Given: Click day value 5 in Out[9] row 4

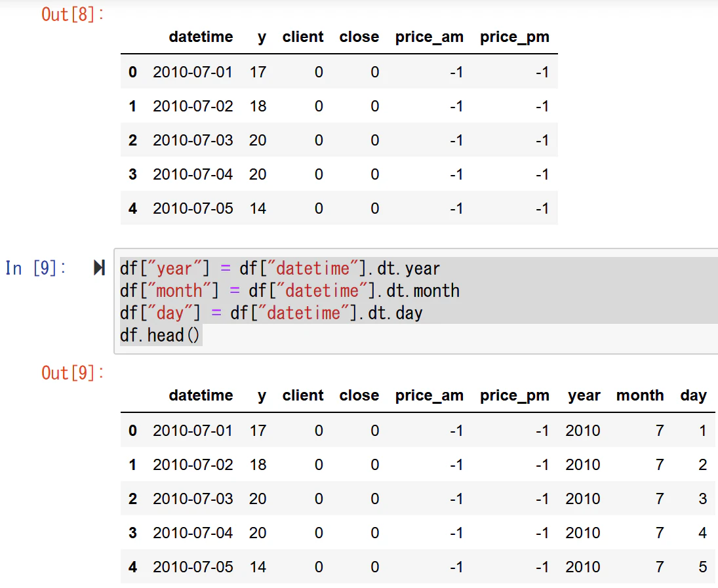Looking at the screenshot, I should point(702,567).
